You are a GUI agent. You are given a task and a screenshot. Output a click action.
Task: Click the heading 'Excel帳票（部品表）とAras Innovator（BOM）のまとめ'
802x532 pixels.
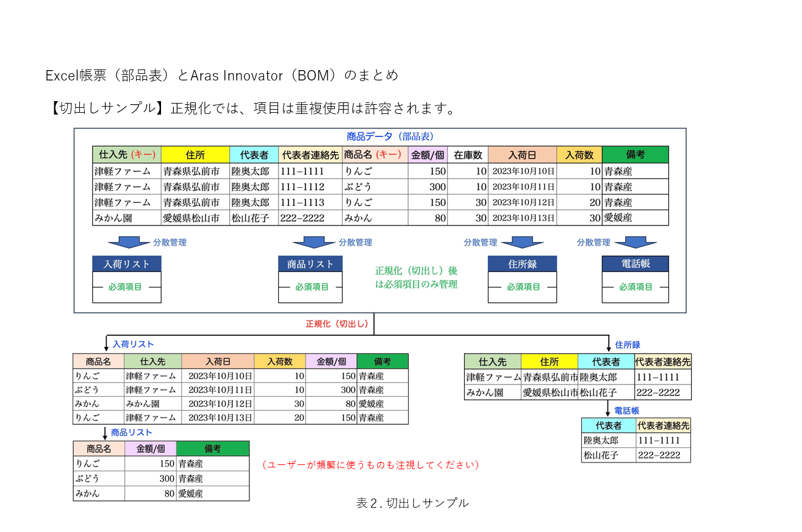(x=222, y=76)
